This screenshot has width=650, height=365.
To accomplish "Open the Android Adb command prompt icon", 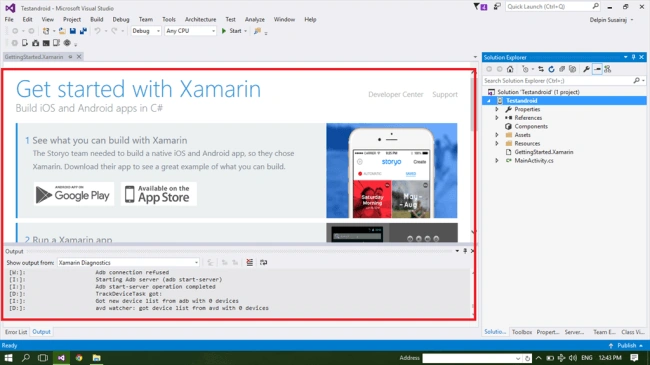I will tap(46, 43).
